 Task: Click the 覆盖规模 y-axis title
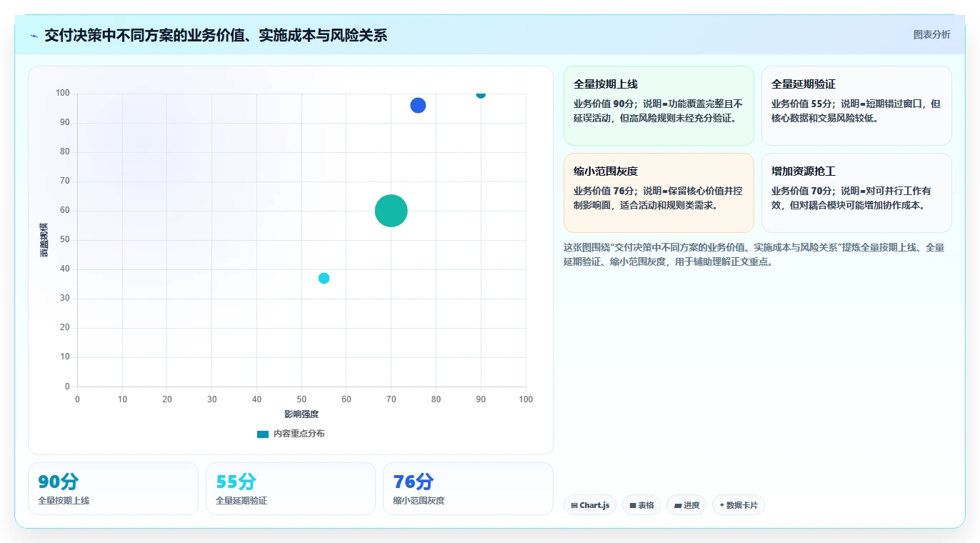(44, 240)
